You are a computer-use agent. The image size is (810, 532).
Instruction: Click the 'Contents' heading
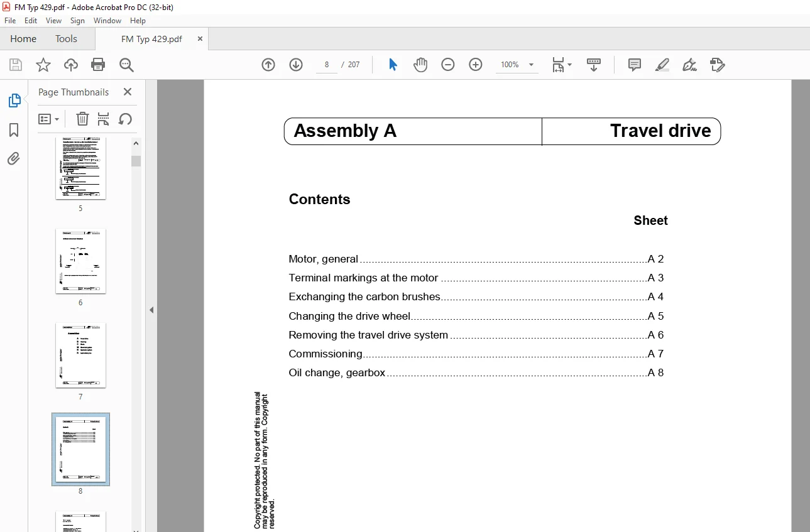pyautogui.click(x=319, y=199)
